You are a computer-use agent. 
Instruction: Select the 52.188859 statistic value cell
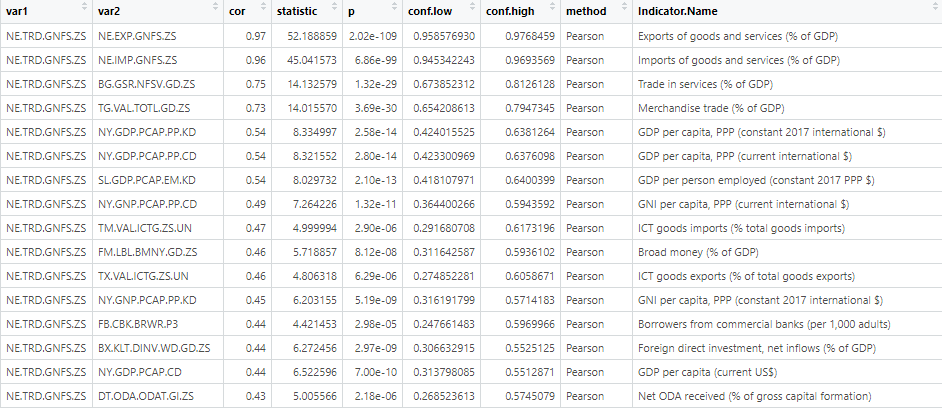pos(309,36)
